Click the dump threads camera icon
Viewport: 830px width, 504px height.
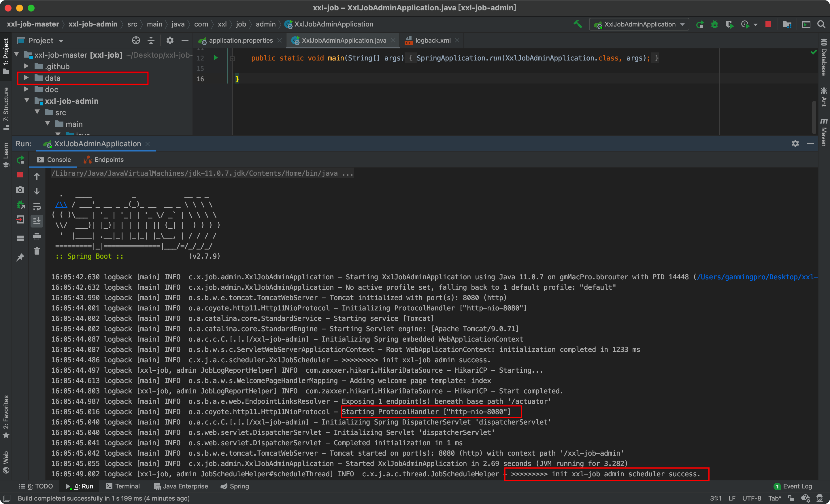click(20, 190)
